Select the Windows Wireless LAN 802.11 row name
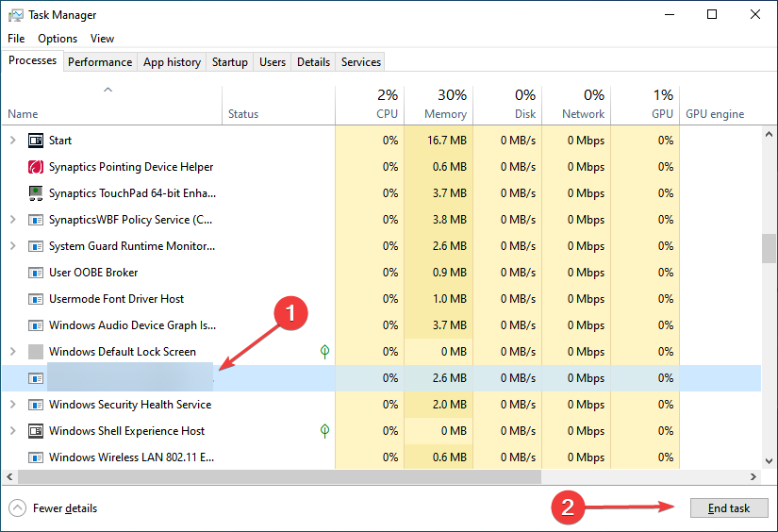This screenshot has width=778, height=532. 131,457
